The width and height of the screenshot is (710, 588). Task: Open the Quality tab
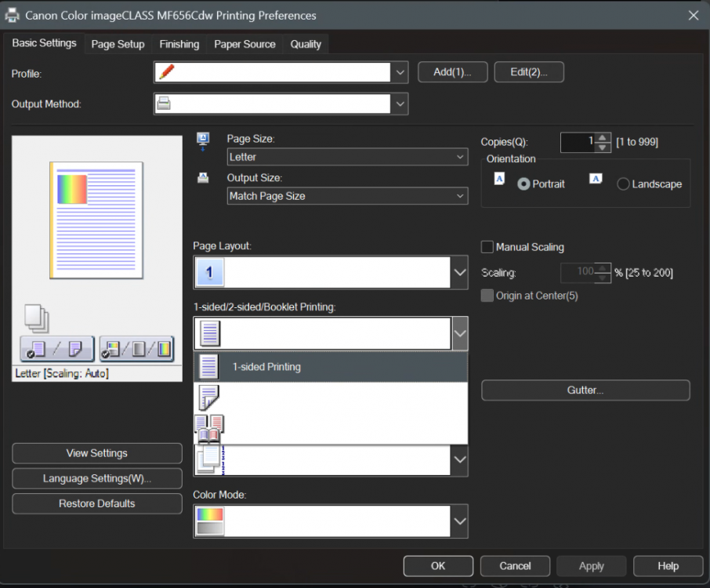(306, 44)
